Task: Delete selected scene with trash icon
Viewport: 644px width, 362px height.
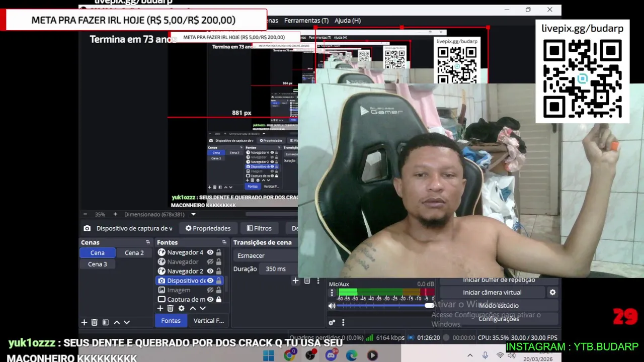Action: pyautogui.click(x=94, y=322)
